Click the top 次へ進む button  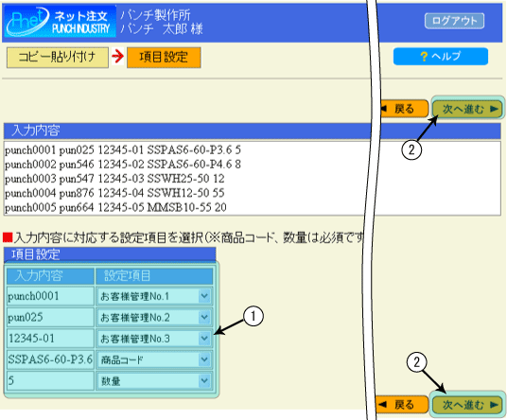pyautogui.click(x=467, y=109)
